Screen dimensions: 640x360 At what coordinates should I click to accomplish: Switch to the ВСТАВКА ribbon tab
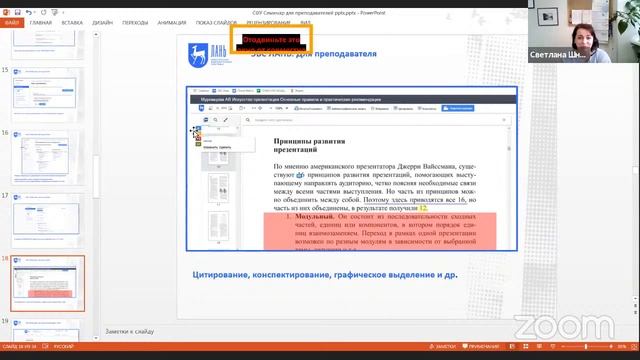[72, 23]
